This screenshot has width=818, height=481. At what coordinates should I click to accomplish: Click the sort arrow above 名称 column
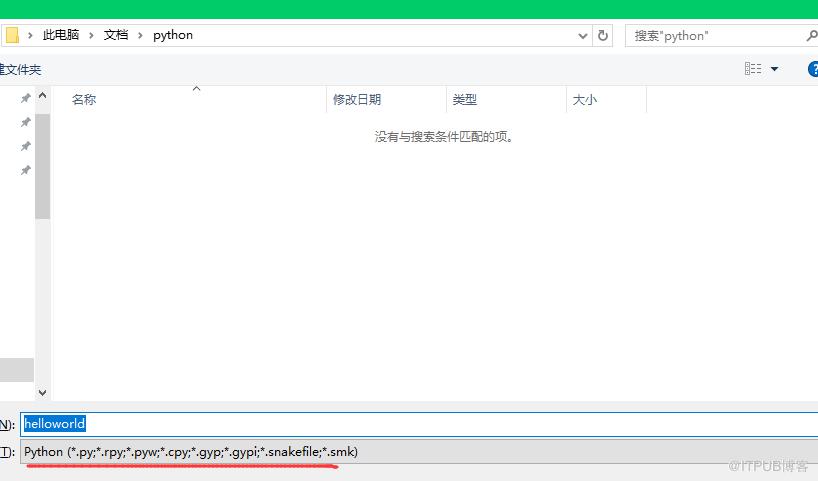(x=197, y=89)
